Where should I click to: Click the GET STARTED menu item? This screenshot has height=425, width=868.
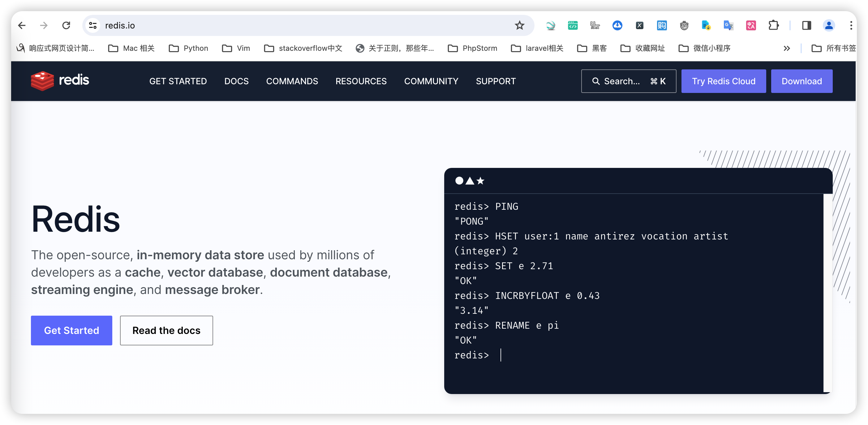coord(178,81)
